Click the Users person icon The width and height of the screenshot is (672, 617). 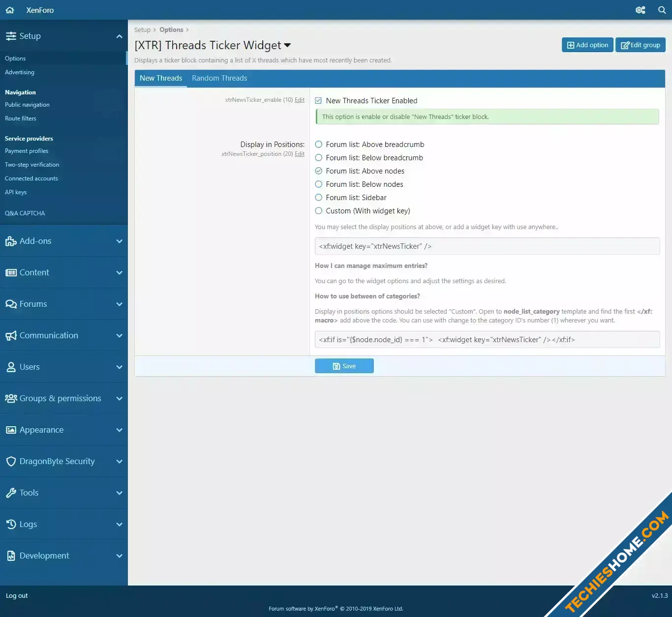pos(11,367)
